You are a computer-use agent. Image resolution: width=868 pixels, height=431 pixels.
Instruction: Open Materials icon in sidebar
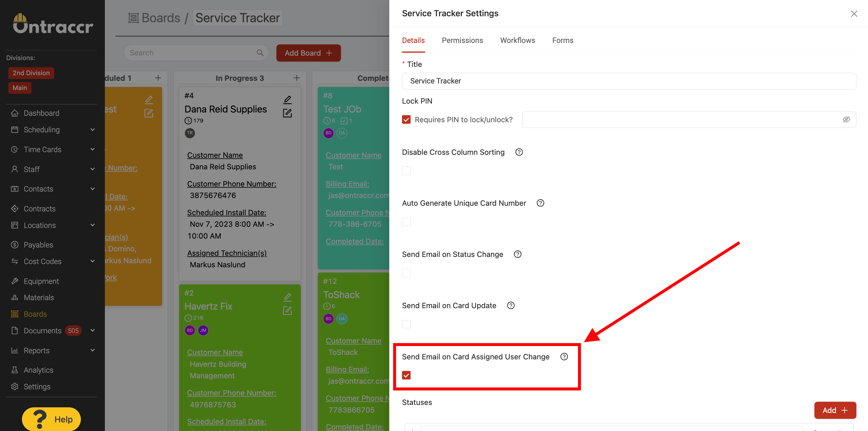click(x=15, y=298)
